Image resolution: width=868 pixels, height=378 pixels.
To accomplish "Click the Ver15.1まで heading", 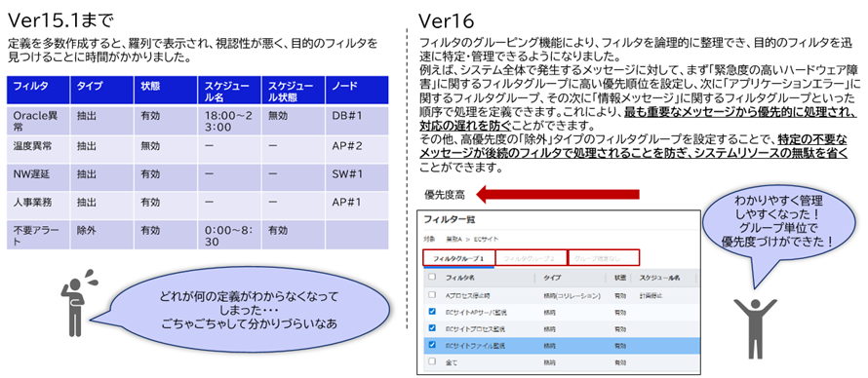I will 60,20.
